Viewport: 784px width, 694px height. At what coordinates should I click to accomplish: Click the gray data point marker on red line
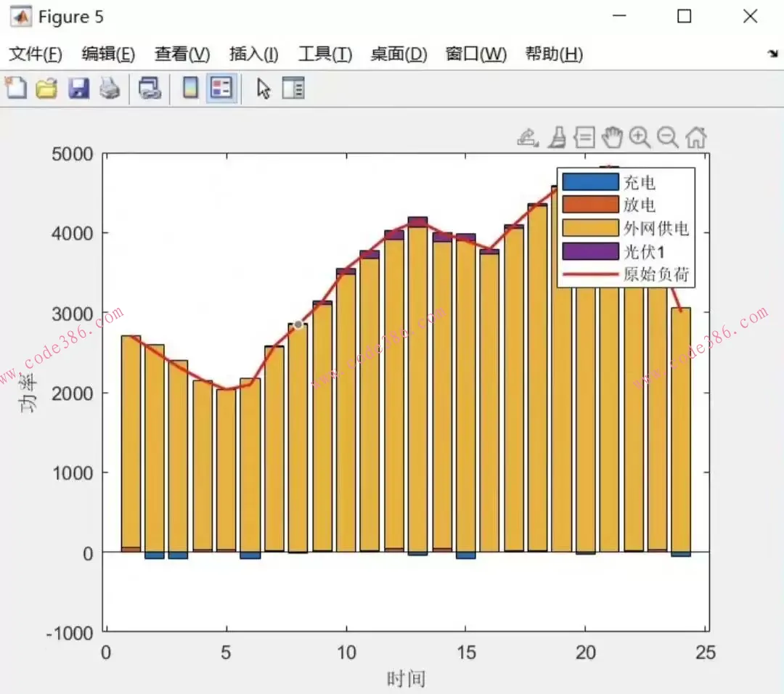tap(298, 324)
